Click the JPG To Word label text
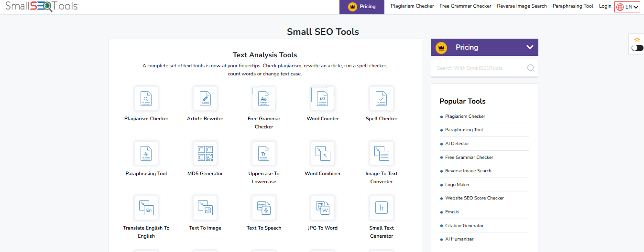This screenshot has width=644, height=252. [323, 228]
